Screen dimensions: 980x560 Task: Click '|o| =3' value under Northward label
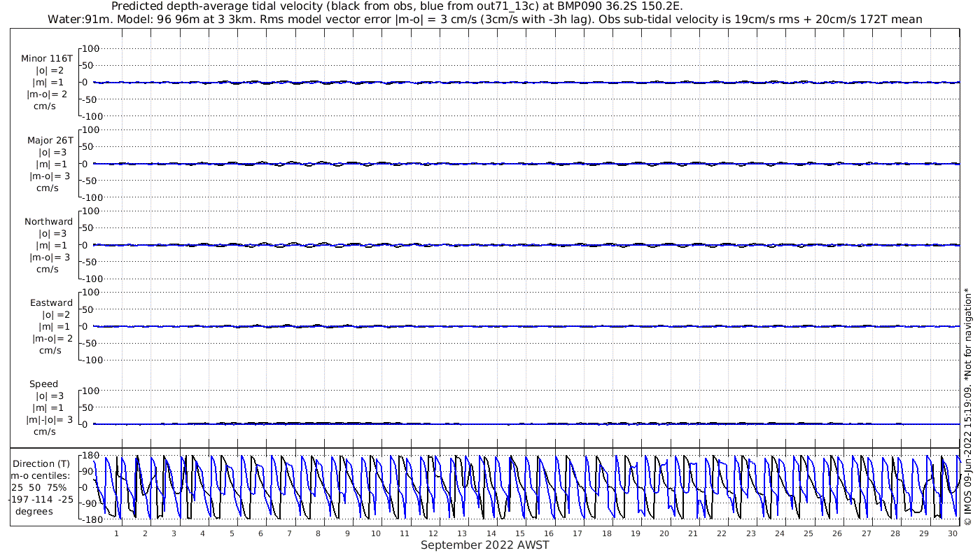pos(52,234)
